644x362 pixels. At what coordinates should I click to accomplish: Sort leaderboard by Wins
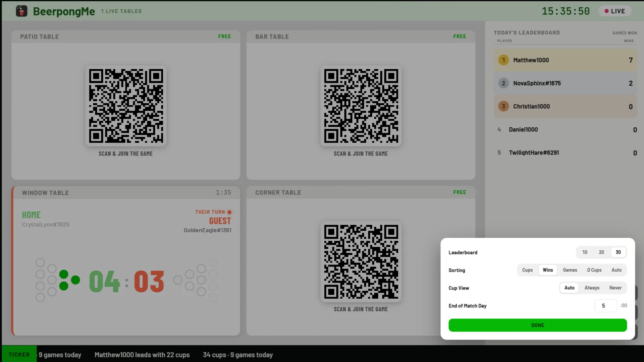(x=548, y=270)
